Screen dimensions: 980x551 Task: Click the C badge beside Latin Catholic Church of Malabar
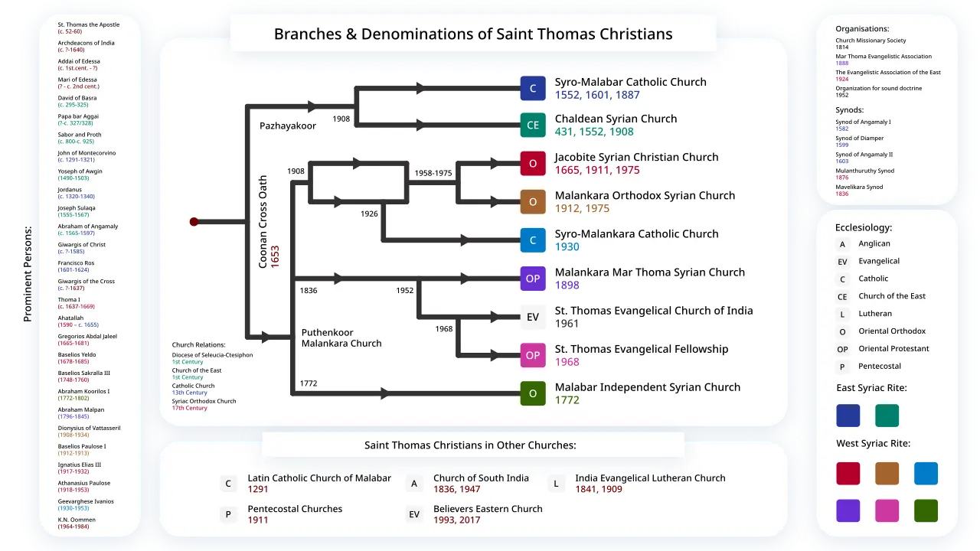pos(228,484)
